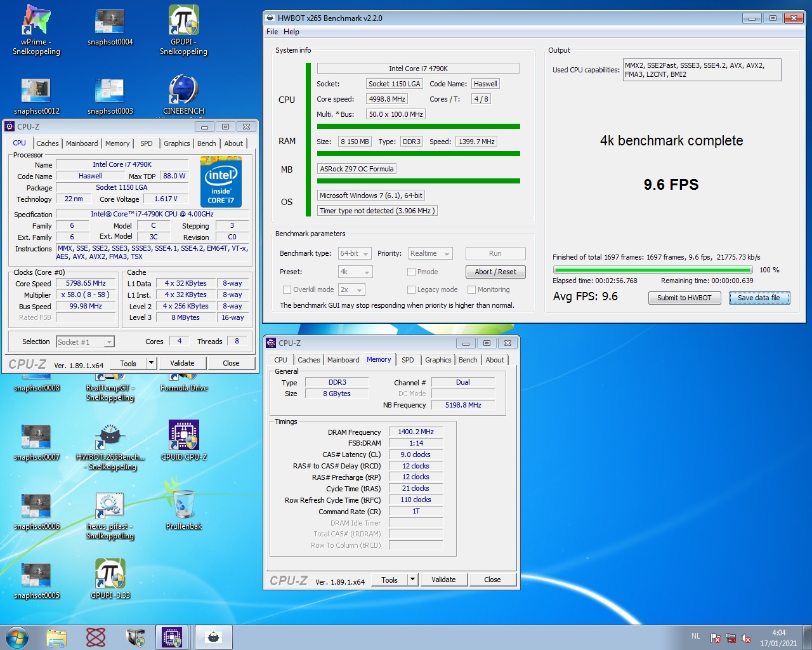Screen dimensions: 812x650
Task: Open the File menu in HWBOT x265
Action: pos(272,32)
